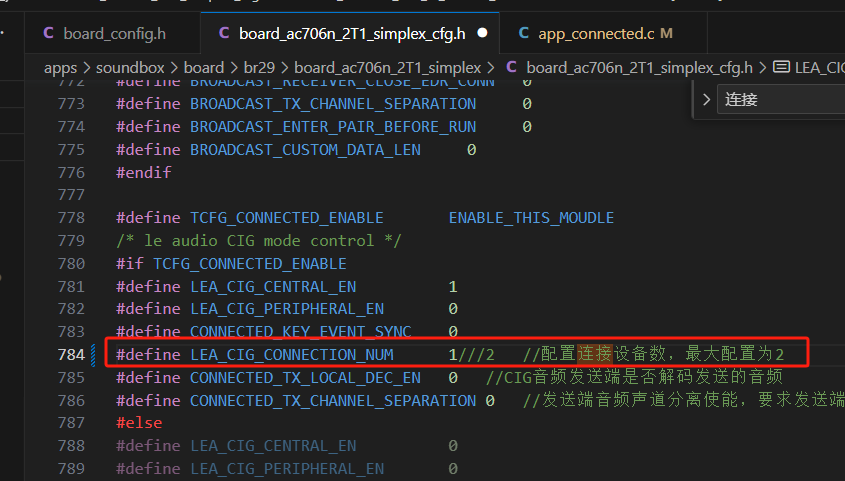Click BROADCAST_TX_CHANNEL_SEPARATION on line 773
Screen dimensions: 845x481
pos(333,103)
